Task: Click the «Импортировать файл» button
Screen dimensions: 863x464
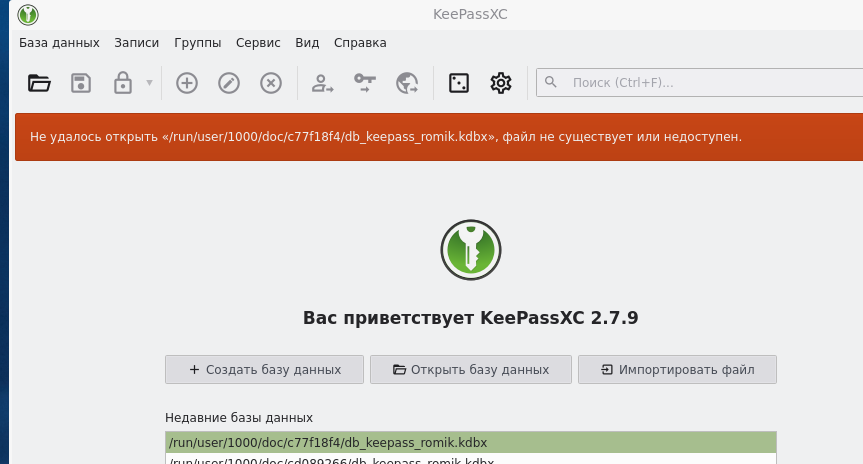Action: (677, 369)
